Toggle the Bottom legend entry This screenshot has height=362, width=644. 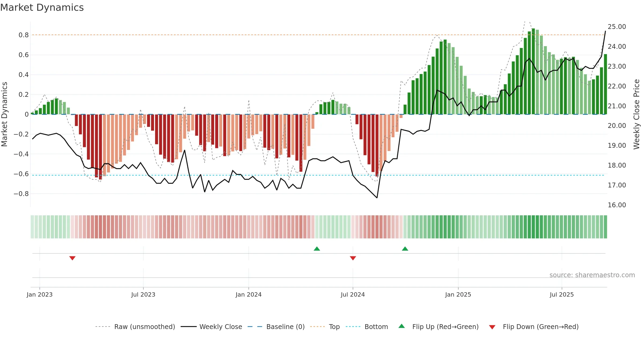tap(367, 327)
